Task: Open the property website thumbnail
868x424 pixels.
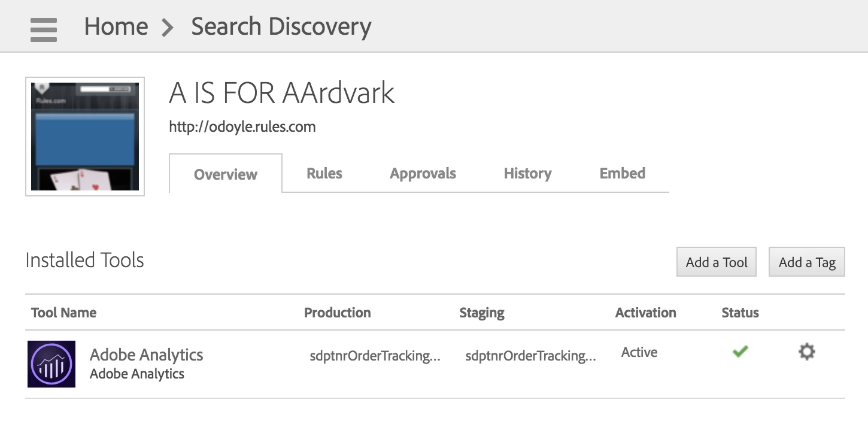Action: tap(85, 137)
